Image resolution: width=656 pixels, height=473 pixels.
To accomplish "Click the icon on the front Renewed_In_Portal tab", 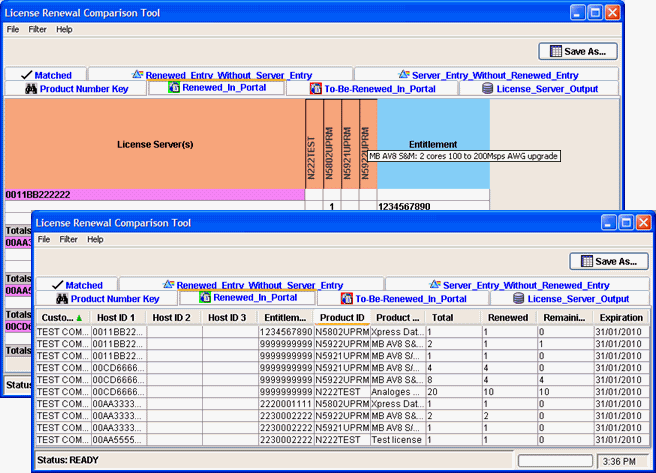I will click(x=203, y=298).
